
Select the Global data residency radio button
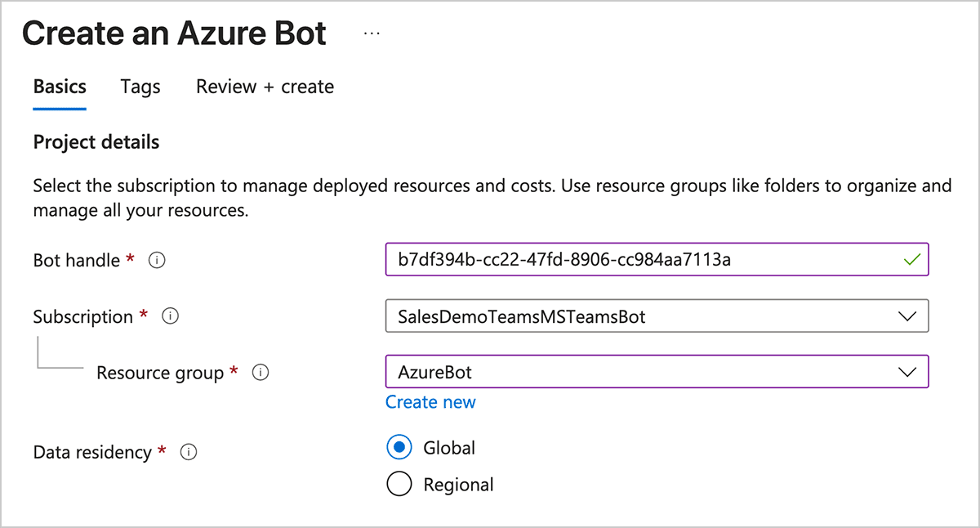pos(399,448)
